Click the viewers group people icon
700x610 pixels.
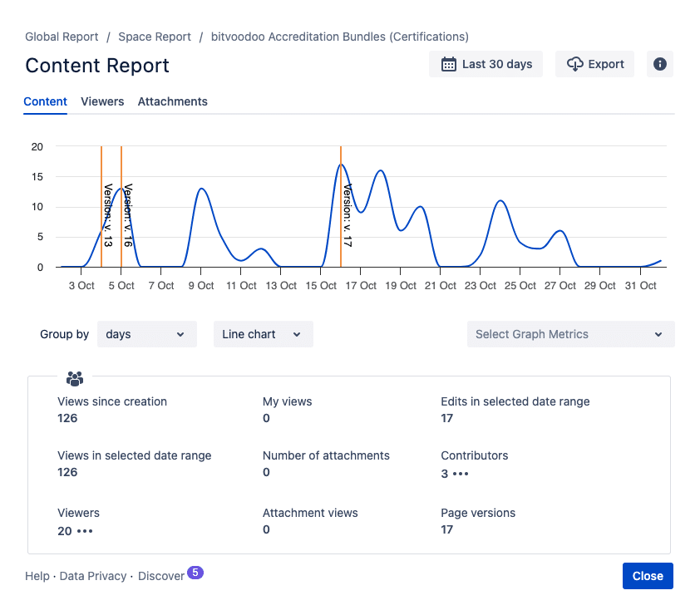pyautogui.click(x=75, y=378)
